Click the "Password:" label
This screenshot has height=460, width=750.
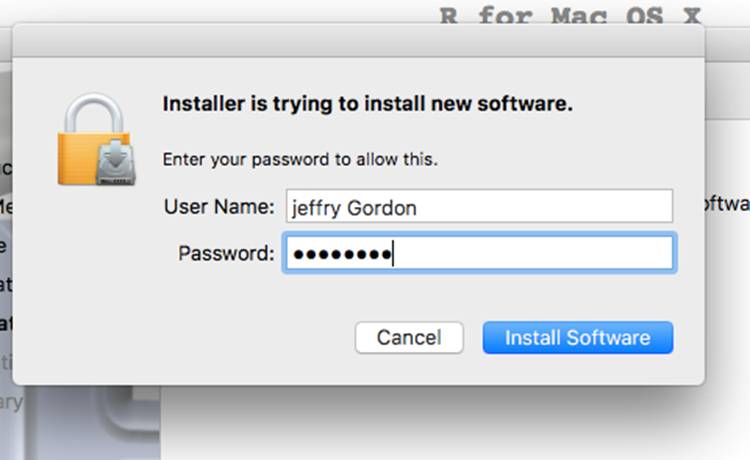click(x=226, y=253)
